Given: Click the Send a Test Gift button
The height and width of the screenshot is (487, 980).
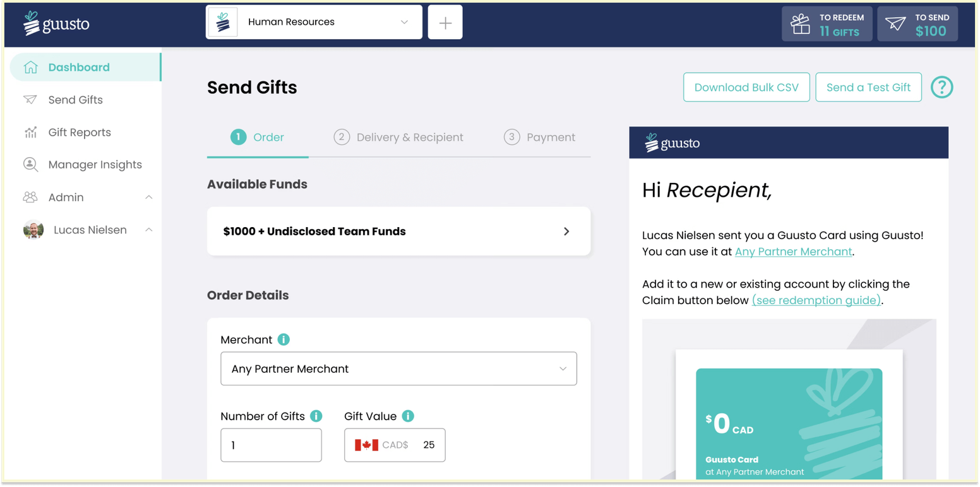Looking at the screenshot, I should click(868, 87).
